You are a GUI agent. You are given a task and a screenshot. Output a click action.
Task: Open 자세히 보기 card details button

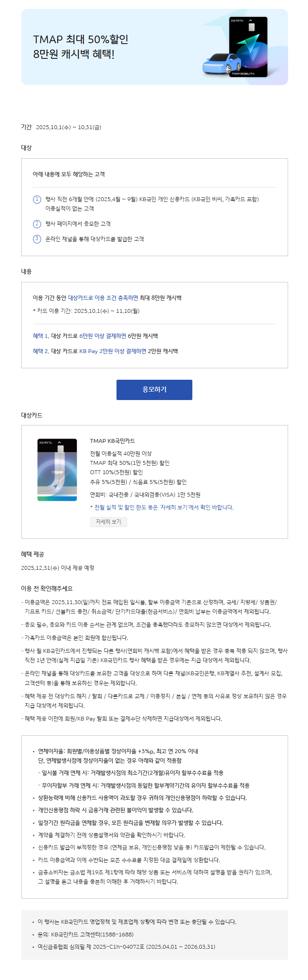click(x=108, y=522)
